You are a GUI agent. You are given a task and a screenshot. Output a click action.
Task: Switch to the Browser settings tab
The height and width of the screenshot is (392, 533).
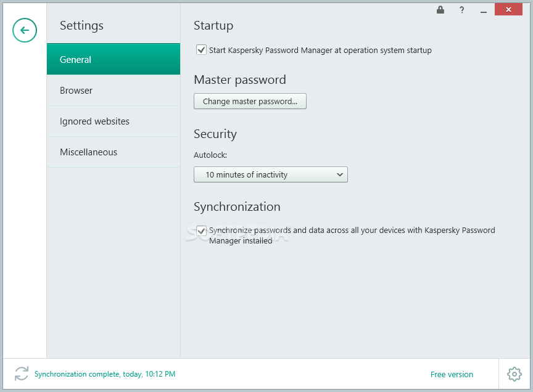click(114, 91)
